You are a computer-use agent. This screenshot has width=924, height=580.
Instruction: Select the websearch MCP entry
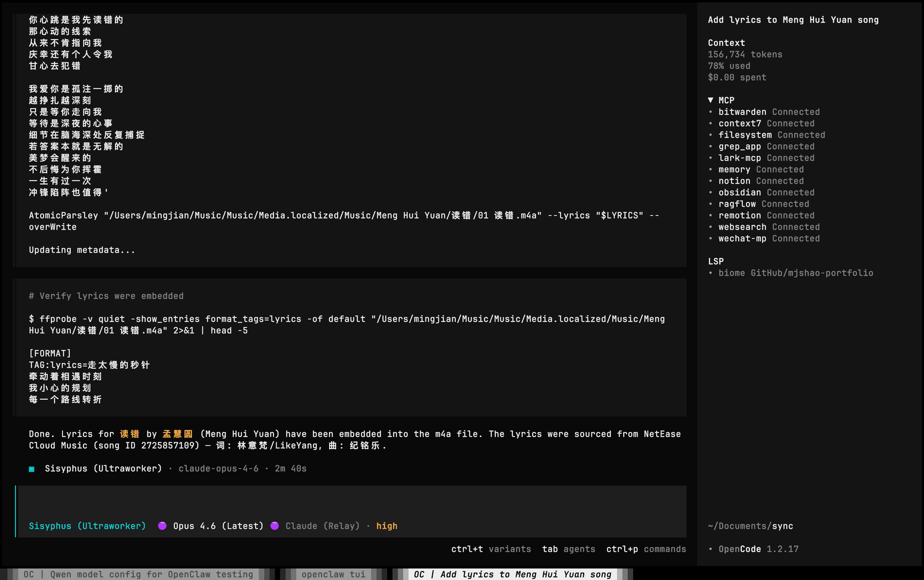(764, 227)
